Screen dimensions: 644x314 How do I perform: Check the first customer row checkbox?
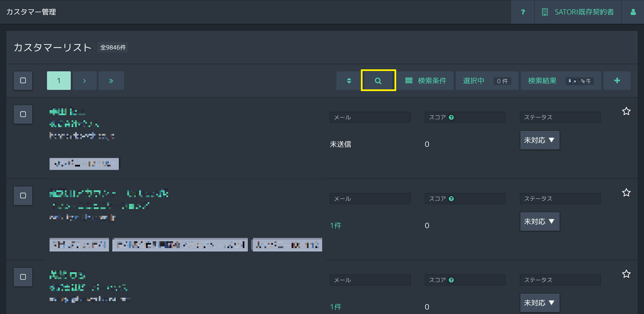pyautogui.click(x=23, y=114)
